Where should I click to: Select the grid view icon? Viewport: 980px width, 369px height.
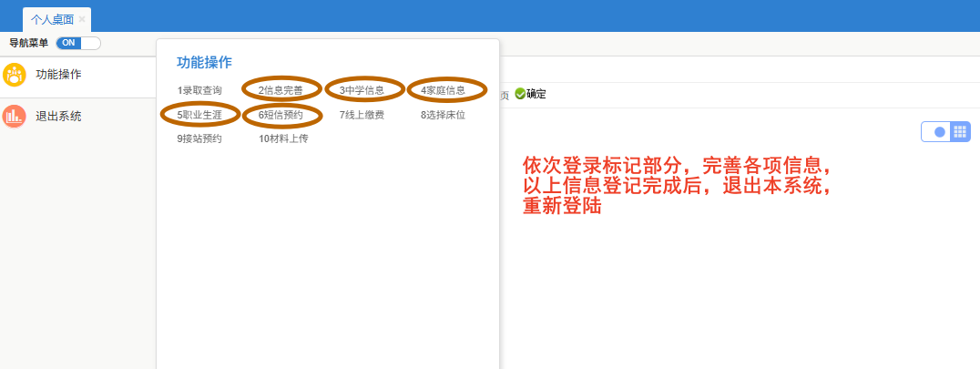tap(960, 132)
